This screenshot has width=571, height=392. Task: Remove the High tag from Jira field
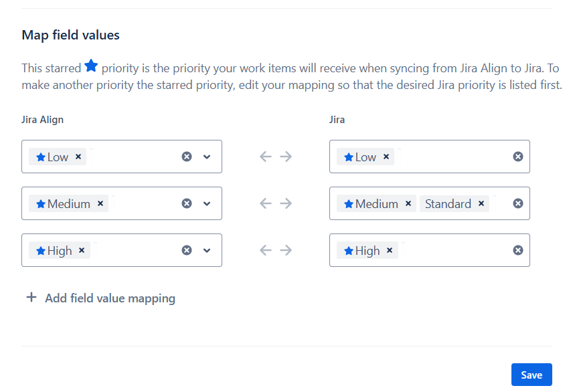point(390,250)
